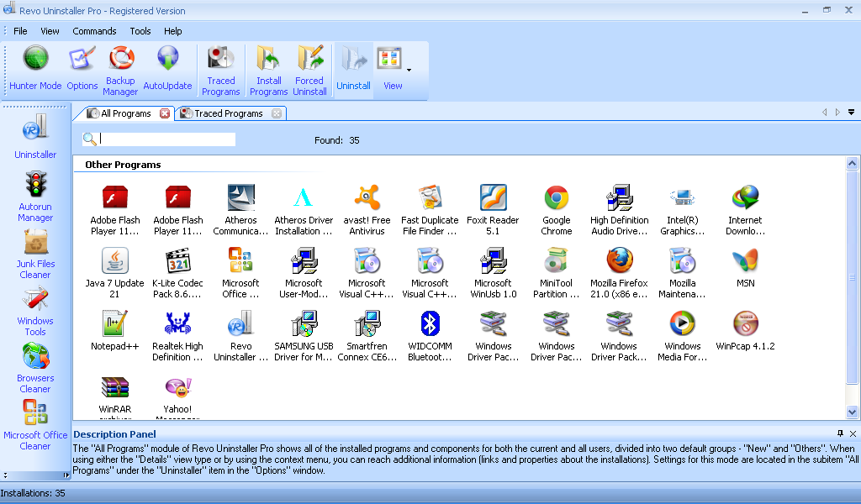
Task: Click the tab scroll right arrow
Action: point(837,113)
